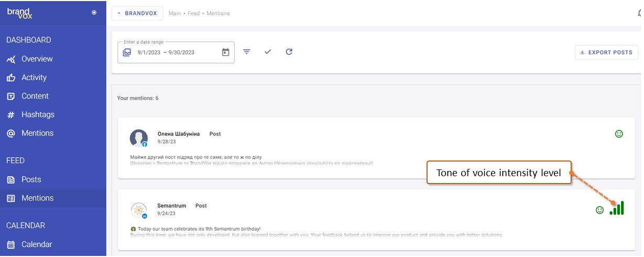Click the Posts document icon

pyautogui.click(x=11, y=180)
